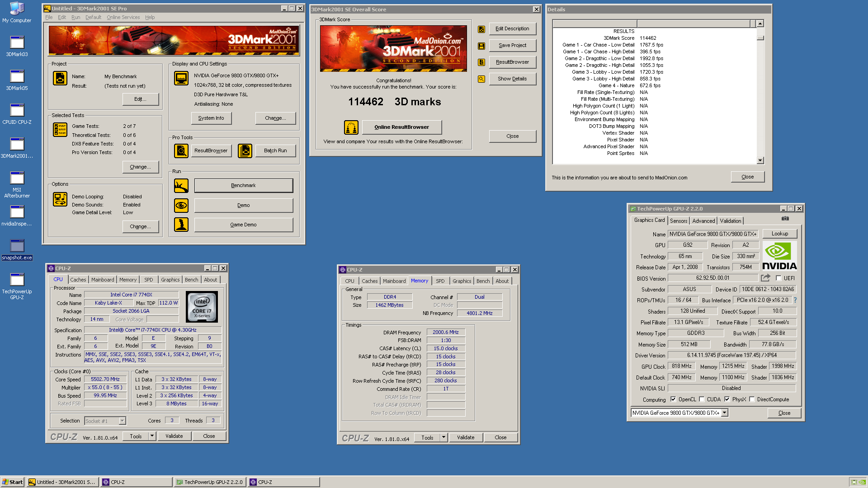This screenshot has height=488, width=868.
Task: Click the Batch Run icon in Pro Tools
Action: pos(245,150)
